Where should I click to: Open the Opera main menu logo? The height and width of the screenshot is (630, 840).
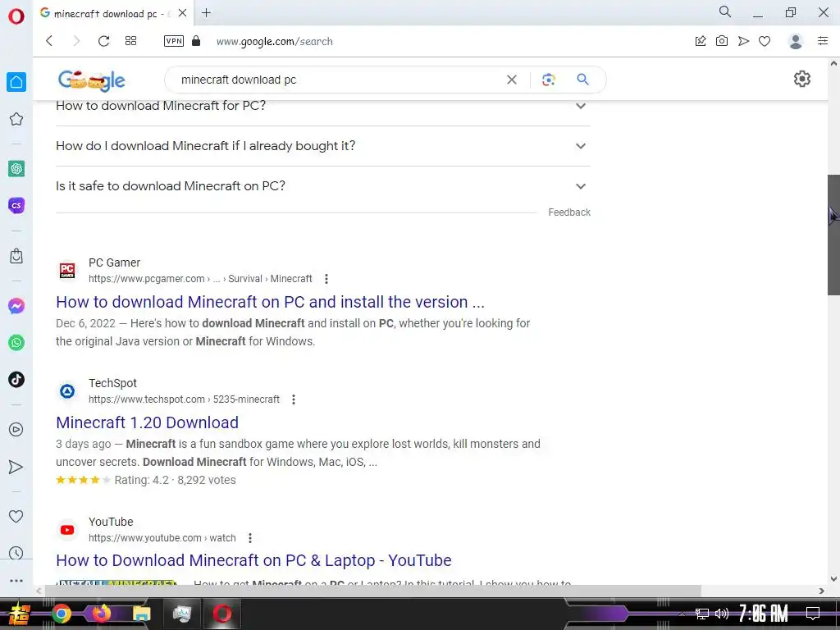pos(16,16)
